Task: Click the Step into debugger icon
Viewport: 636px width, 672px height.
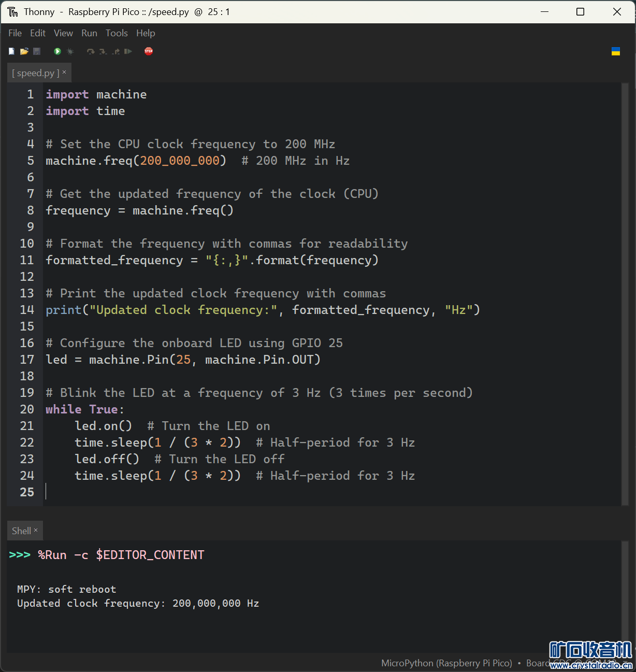Action: click(103, 51)
